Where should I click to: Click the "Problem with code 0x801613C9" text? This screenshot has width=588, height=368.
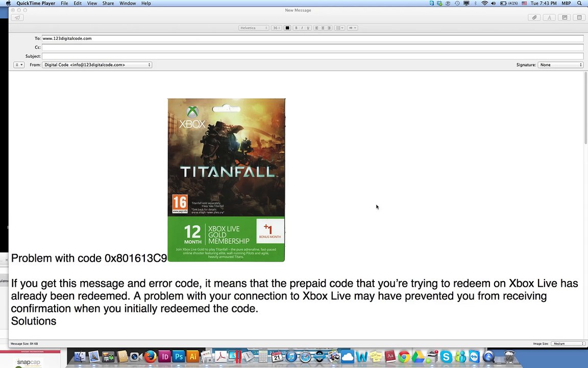pyautogui.click(x=89, y=258)
